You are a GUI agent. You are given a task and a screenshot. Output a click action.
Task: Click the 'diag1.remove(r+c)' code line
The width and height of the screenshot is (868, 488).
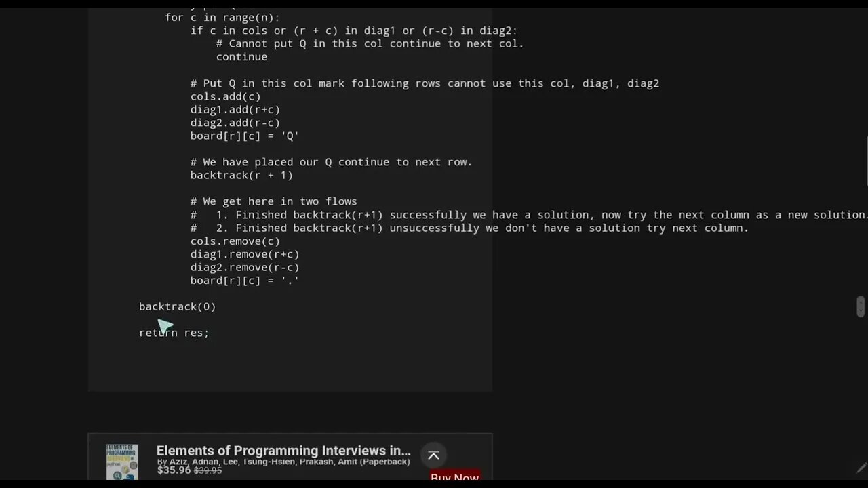coord(245,254)
